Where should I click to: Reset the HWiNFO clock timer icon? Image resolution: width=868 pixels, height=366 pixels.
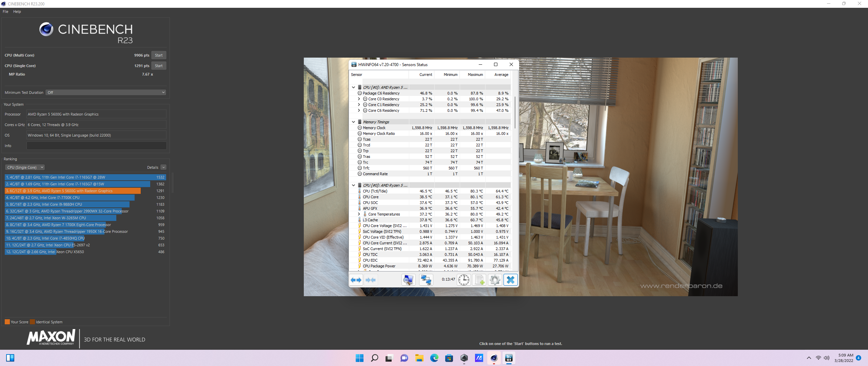tap(464, 280)
